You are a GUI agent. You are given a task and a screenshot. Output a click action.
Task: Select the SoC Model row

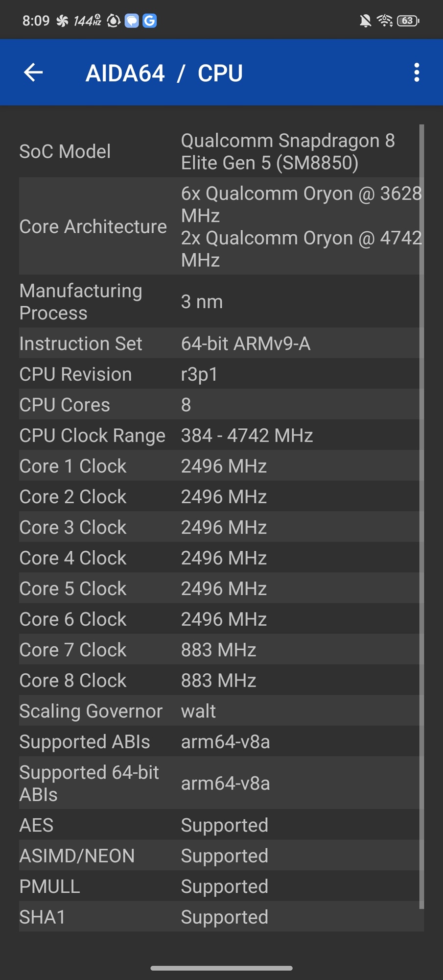point(221,151)
